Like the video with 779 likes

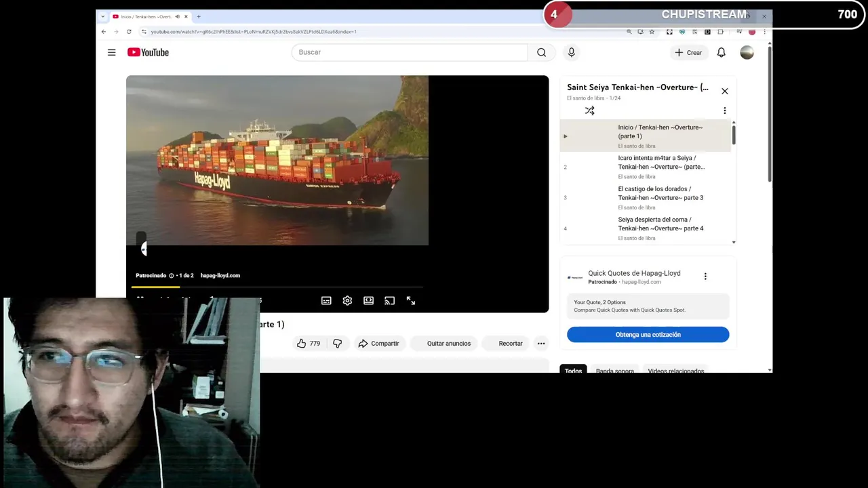(x=309, y=344)
